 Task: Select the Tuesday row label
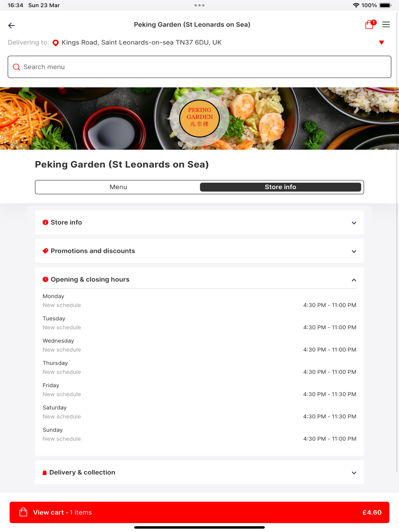pyautogui.click(x=54, y=318)
